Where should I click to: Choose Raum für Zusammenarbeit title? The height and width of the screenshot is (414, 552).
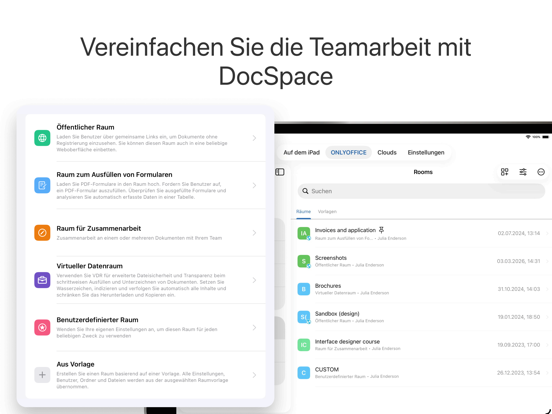(x=99, y=228)
